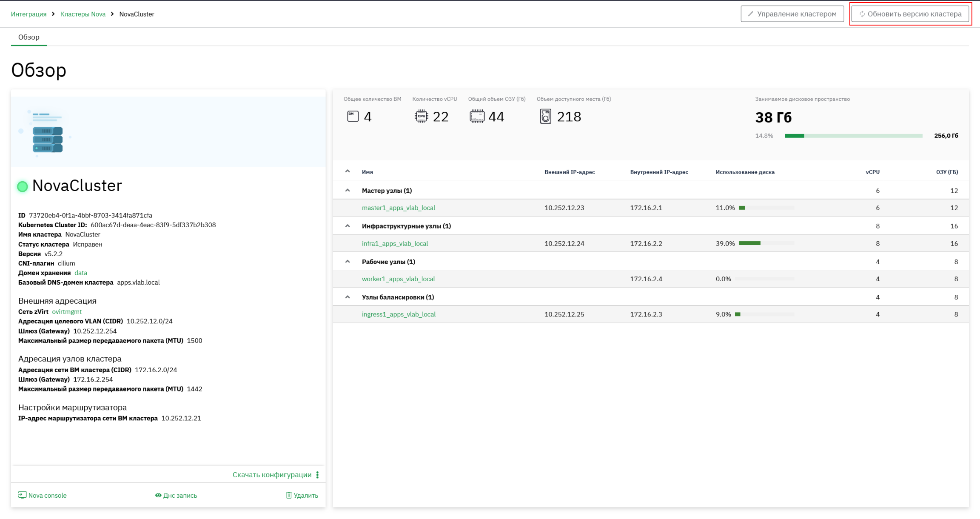Screen dimensions: 980x519
Task: Click the server cluster illustration
Action: tap(45, 133)
